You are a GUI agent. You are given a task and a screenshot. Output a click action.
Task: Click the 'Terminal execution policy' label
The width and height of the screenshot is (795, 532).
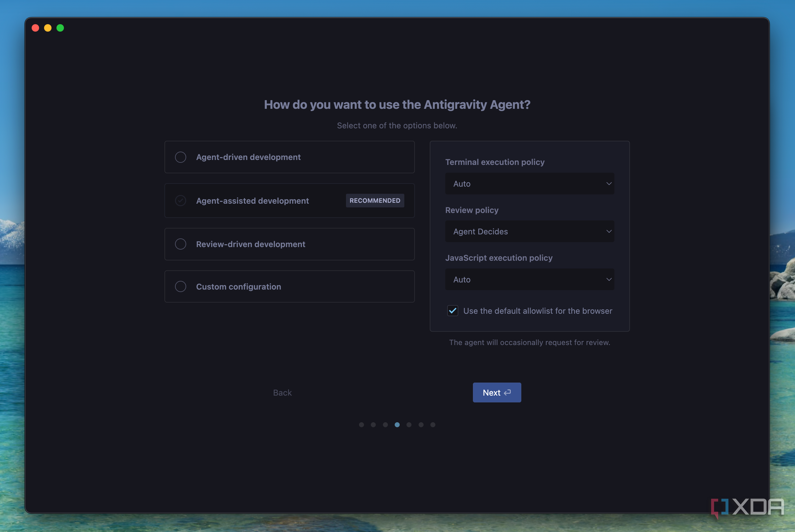pos(495,162)
